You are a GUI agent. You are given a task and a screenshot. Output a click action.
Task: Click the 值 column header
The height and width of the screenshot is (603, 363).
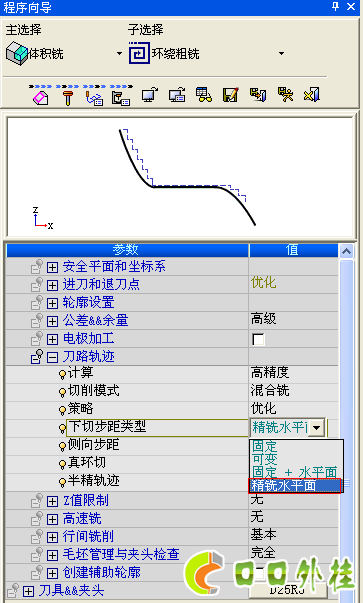click(x=293, y=250)
